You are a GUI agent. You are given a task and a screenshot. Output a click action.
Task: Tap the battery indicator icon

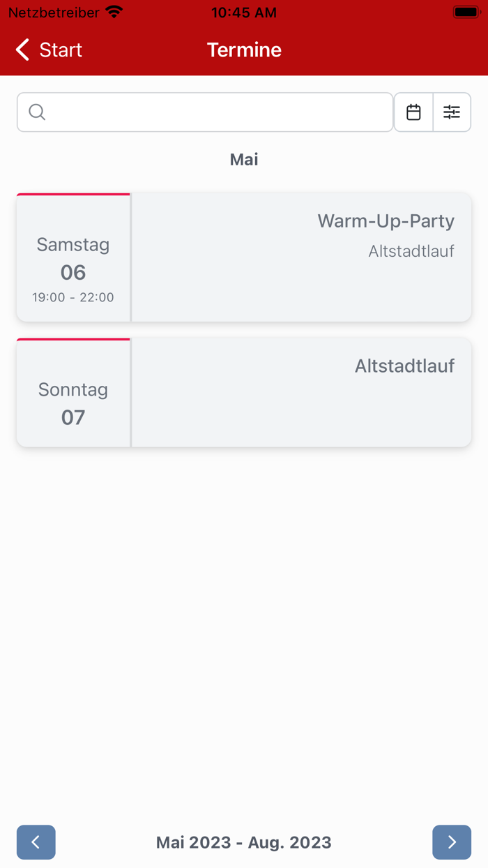(x=466, y=13)
